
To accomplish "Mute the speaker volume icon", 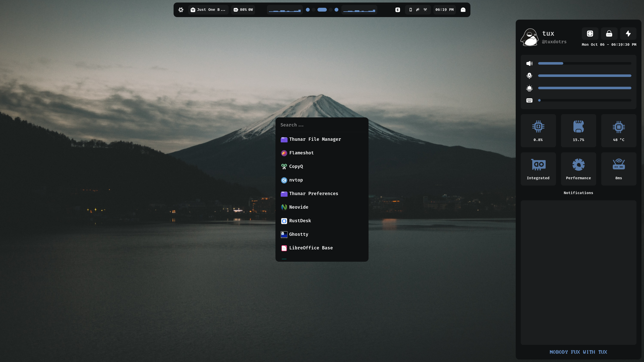I will coord(529,63).
